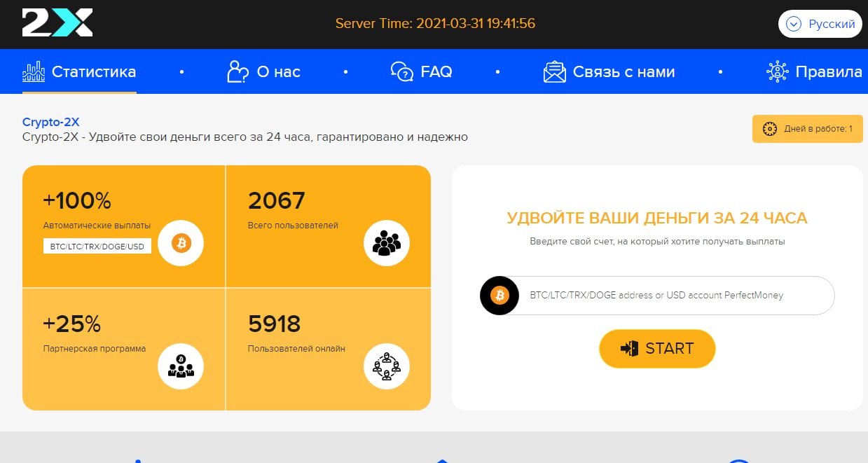Go to the FAQ menu item
The image size is (868, 463).
tap(421, 71)
